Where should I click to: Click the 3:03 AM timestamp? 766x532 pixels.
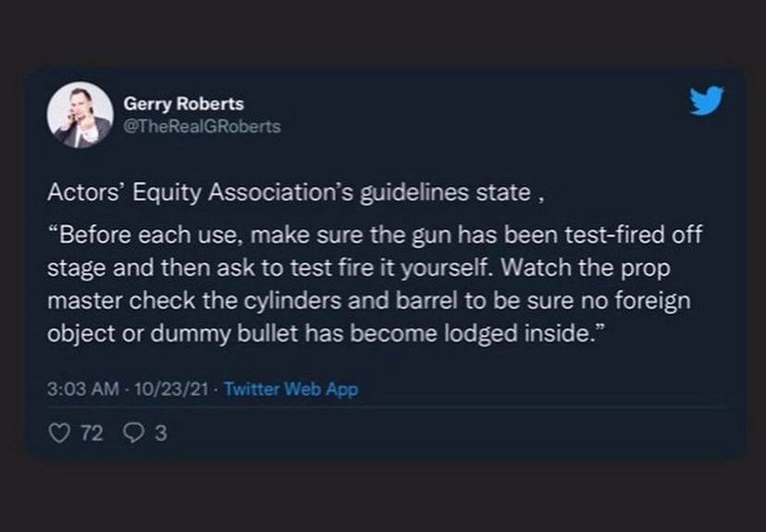pos(83,389)
